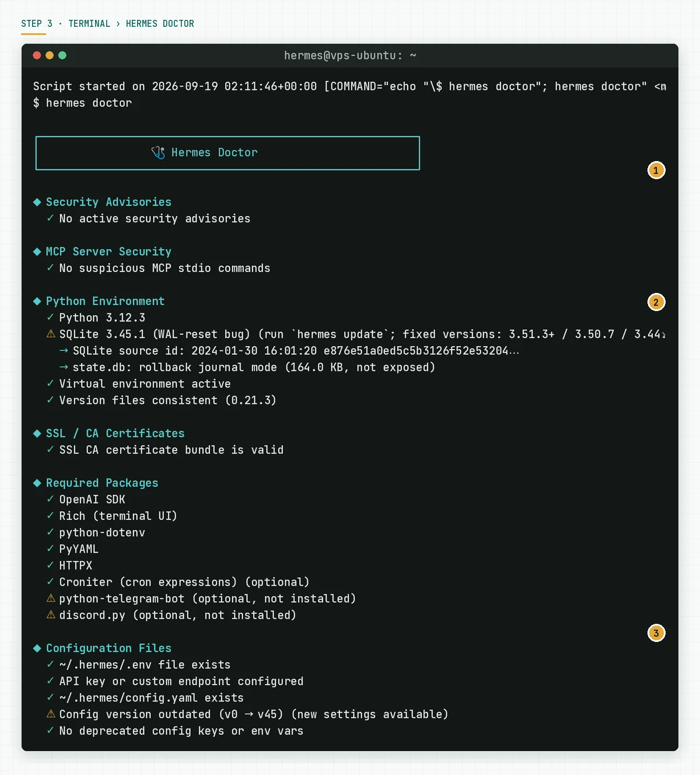Click the 'SQLite 3.45.1 (WAL-reset bug)' line

coord(362,334)
